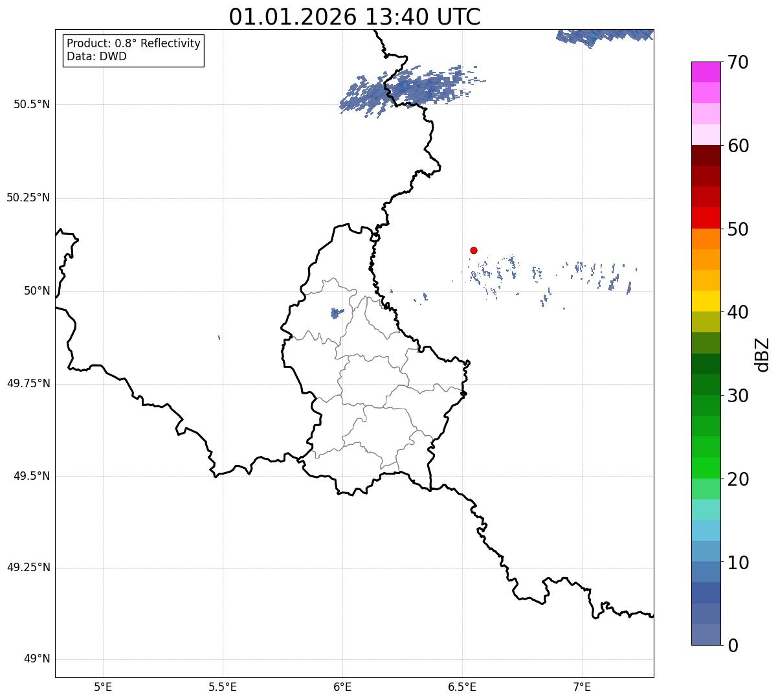The image size is (778, 700).
Task: Click the 40 tick label on colorbar
Action: click(738, 312)
